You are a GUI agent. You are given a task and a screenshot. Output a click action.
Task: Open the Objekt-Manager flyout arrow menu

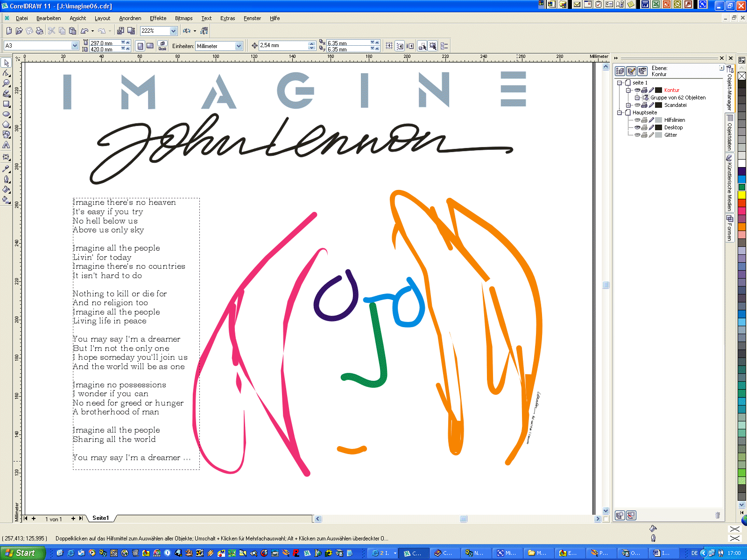(x=721, y=68)
